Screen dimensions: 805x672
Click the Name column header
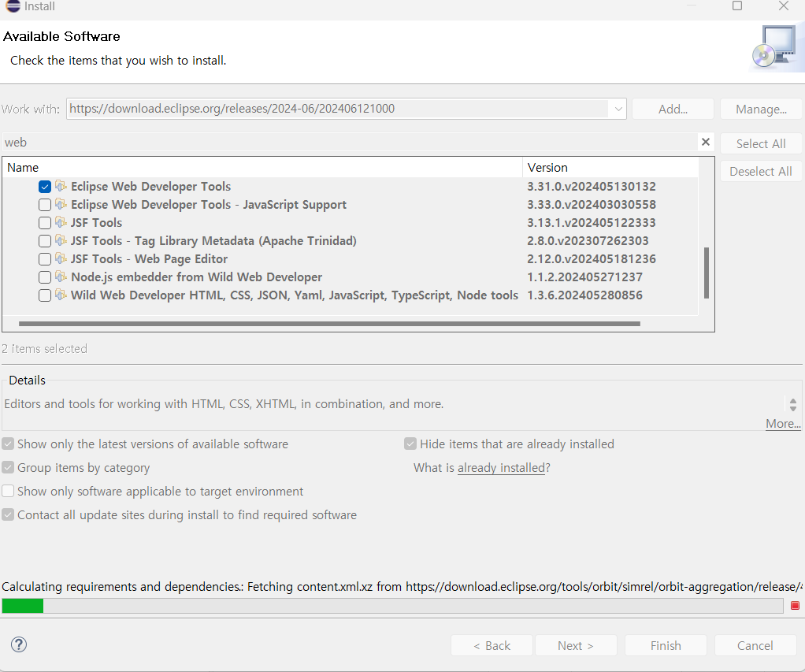(262, 167)
